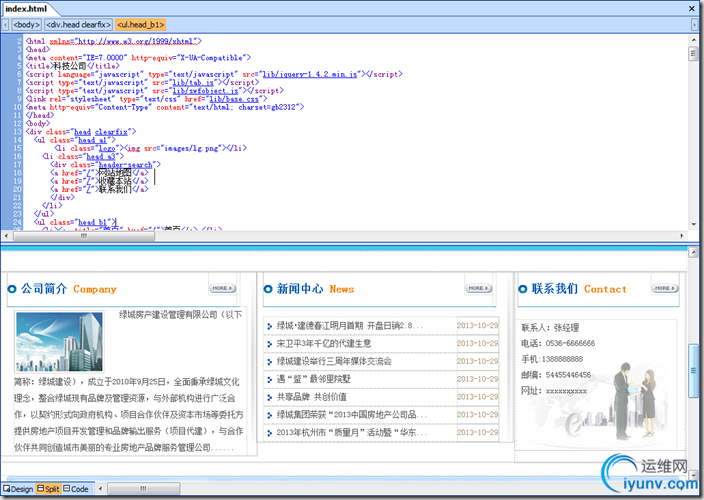Click MORE button in the News section
This screenshot has height=500, width=704.
(x=478, y=288)
